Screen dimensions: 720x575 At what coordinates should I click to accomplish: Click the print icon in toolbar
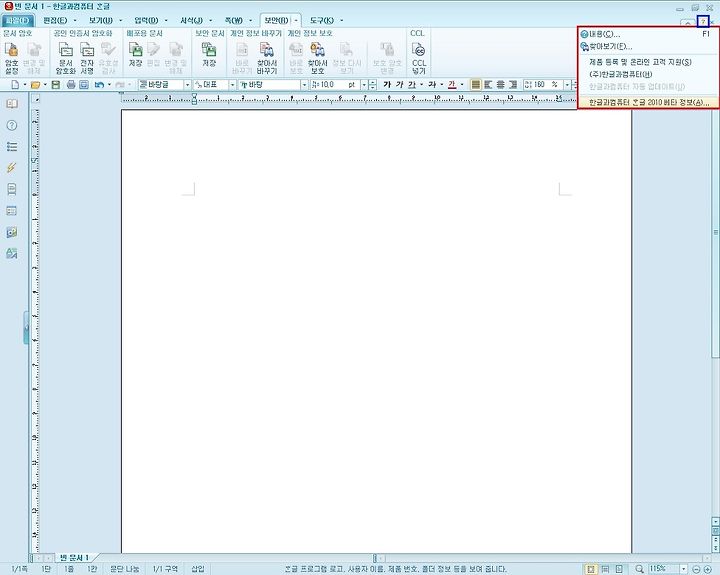click(71, 85)
